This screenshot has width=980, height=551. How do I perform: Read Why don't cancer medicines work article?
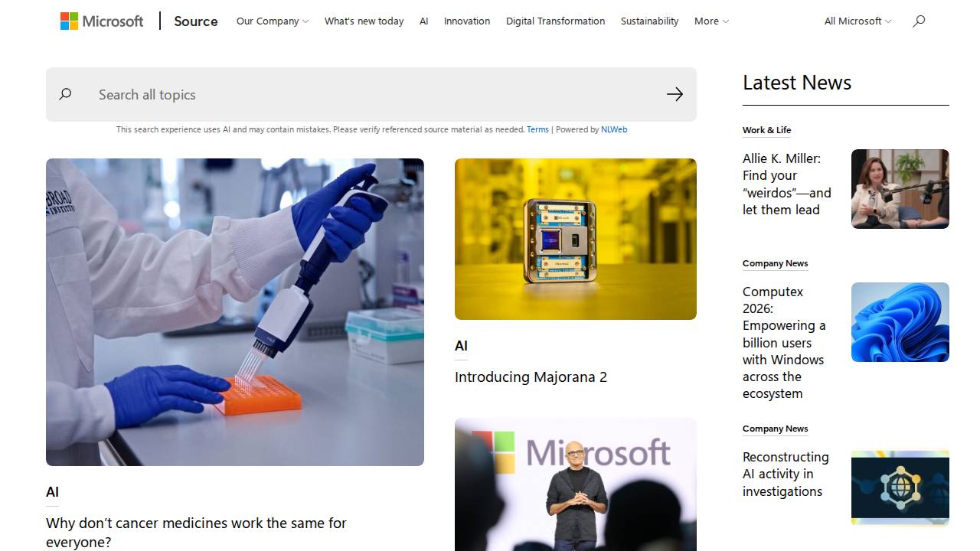click(196, 532)
